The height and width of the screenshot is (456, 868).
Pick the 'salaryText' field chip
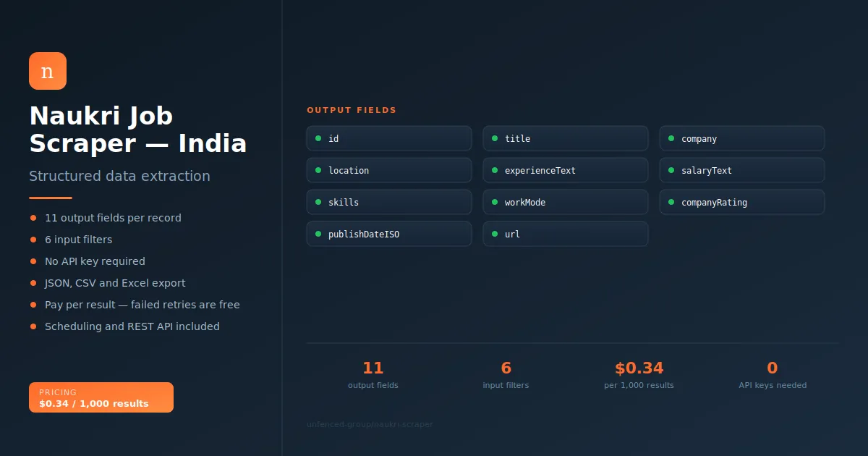[742, 170]
